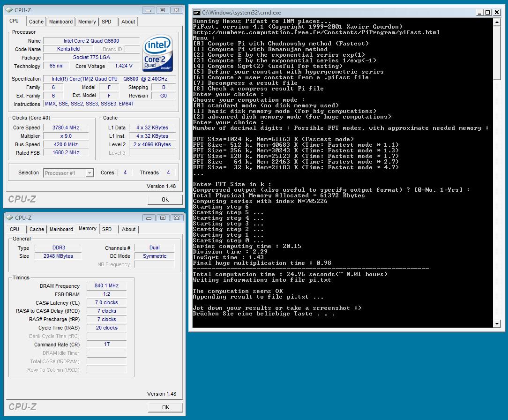Switch to About tab in bottom CPU-Z window

pyautogui.click(x=128, y=229)
